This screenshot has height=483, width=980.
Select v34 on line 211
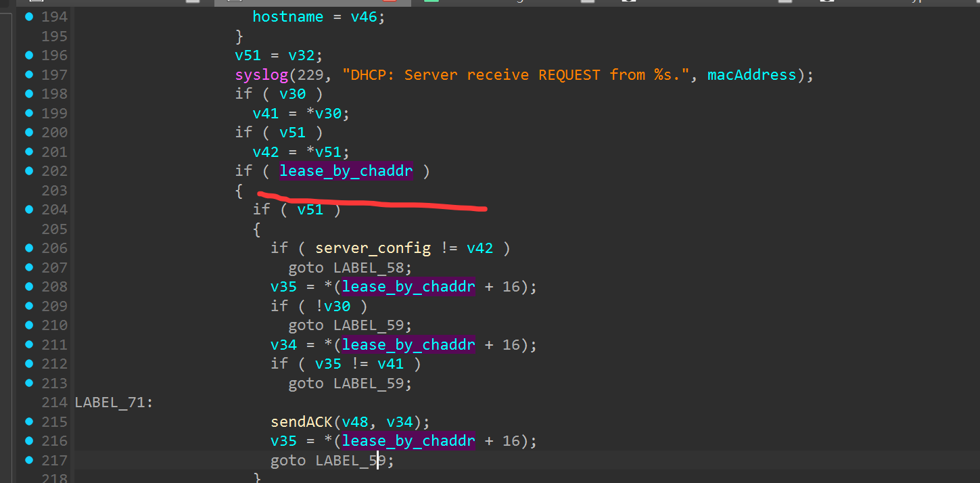(x=284, y=345)
